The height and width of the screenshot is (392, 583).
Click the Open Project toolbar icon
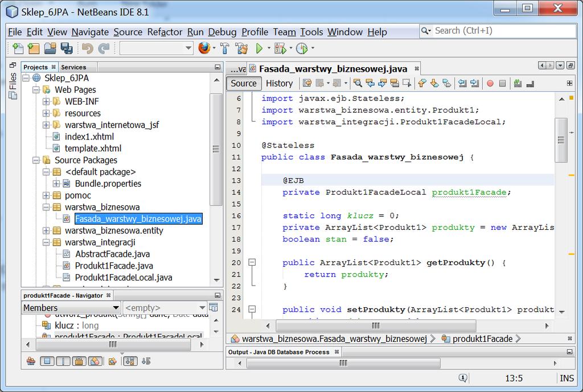tap(50, 48)
